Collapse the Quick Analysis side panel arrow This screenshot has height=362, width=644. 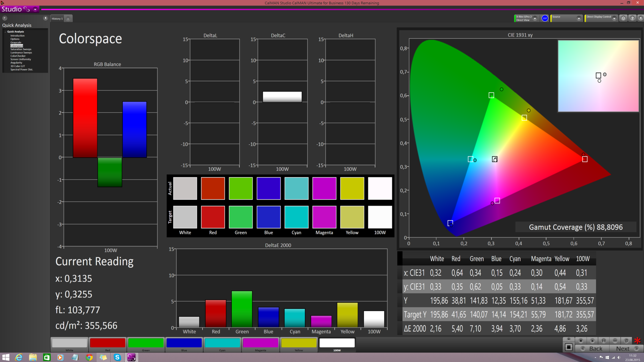(45, 18)
